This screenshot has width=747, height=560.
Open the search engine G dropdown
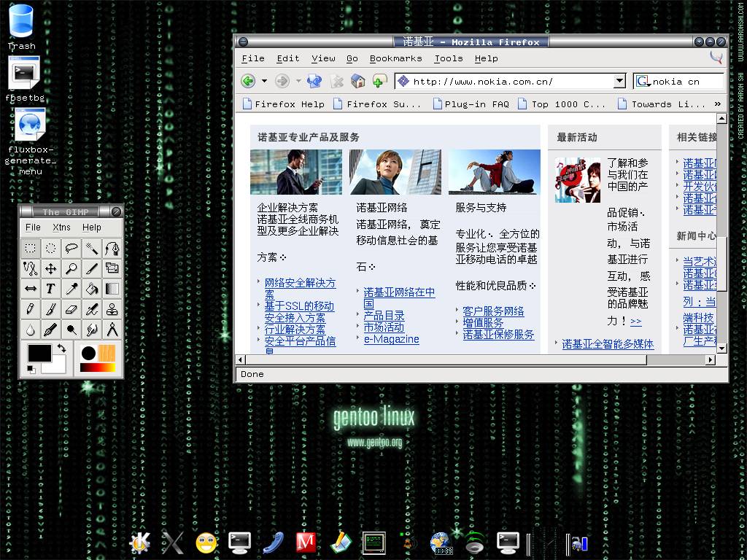point(643,82)
